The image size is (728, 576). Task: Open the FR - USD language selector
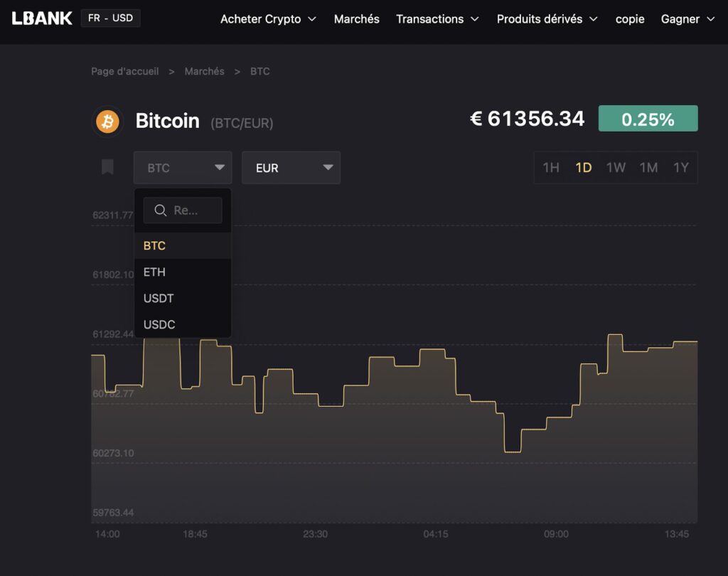[110, 16]
